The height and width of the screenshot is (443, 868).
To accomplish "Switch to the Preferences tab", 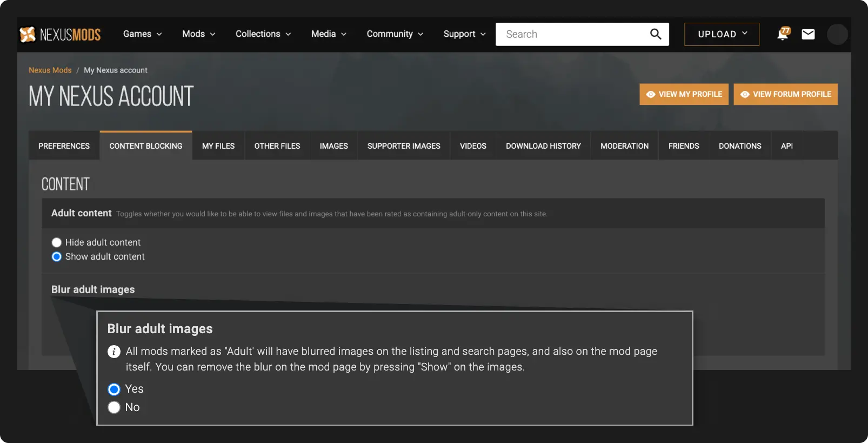I will tap(64, 146).
